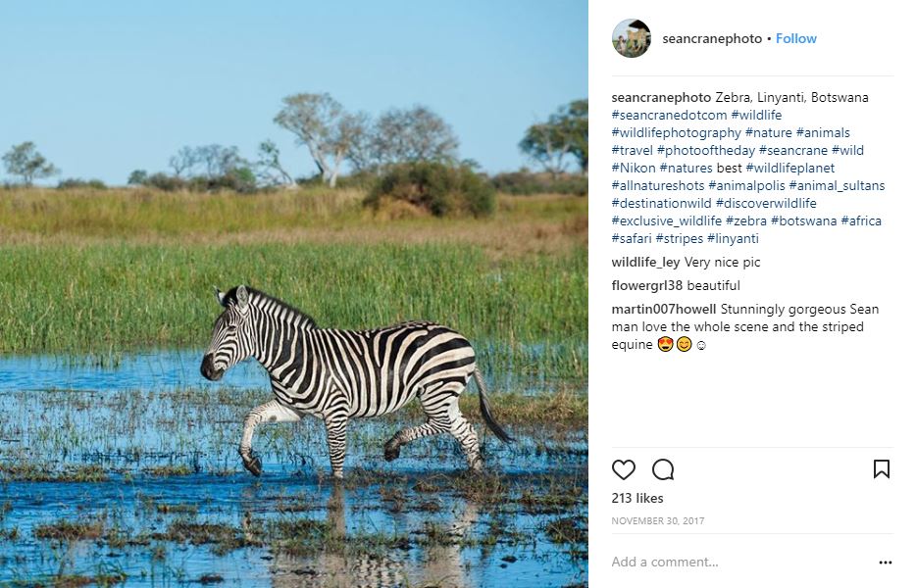Follow seancranephoto
Image resolution: width=916 pixels, height=588 pixels.
point(795,39)
